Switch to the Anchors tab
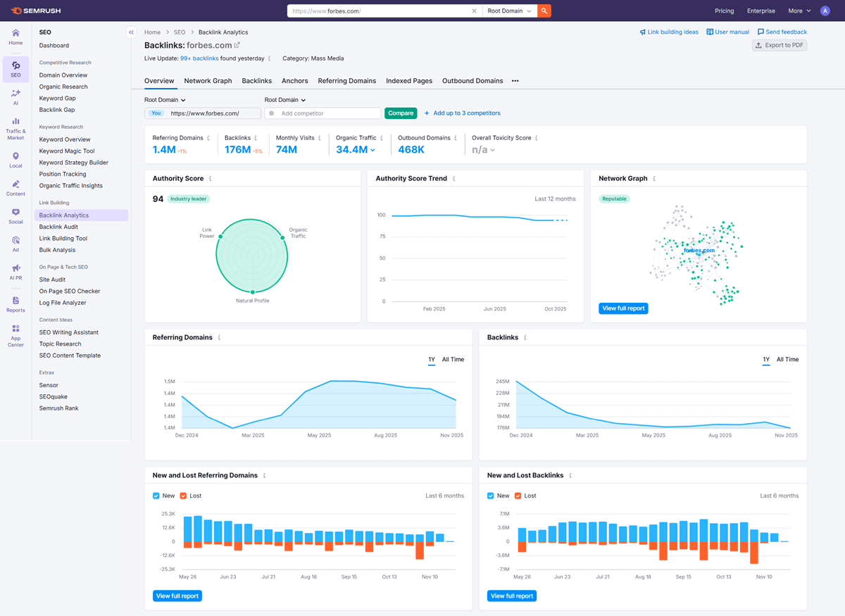This screenshot has width=845, height=616. click(294, 81)
